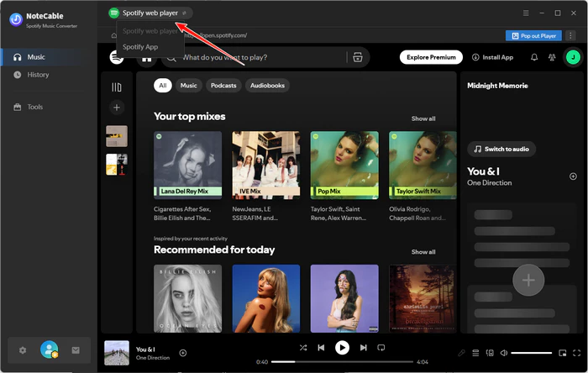Open notifications bell icon
The image size is (588, 373).
[534, 57]
